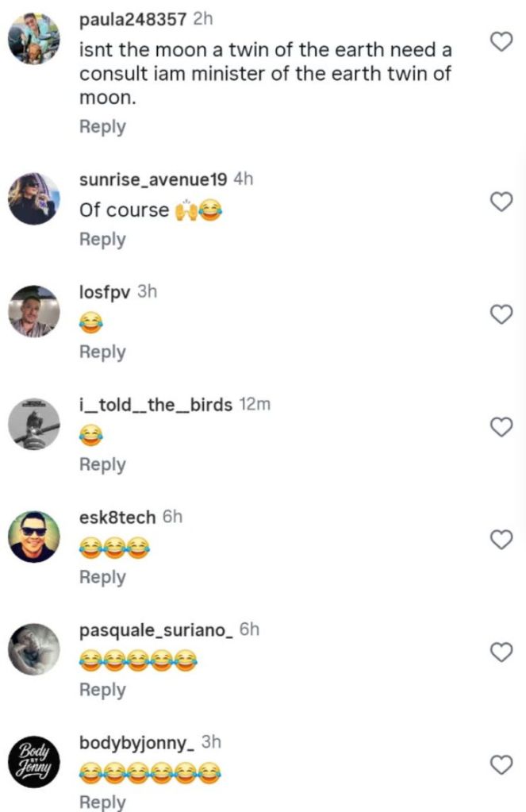Visit pasquale_suriano_ username link
The height and width of the screenshot is (812, 526).
point(156,630)
